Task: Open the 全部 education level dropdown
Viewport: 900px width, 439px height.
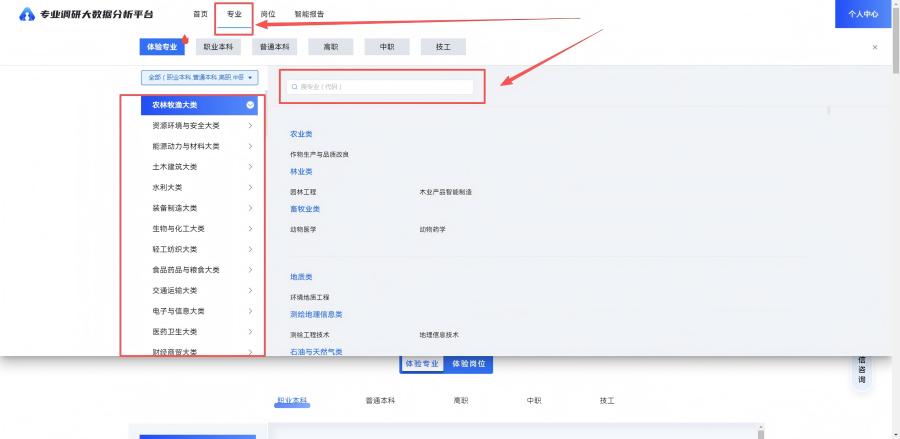Action: 200,77
